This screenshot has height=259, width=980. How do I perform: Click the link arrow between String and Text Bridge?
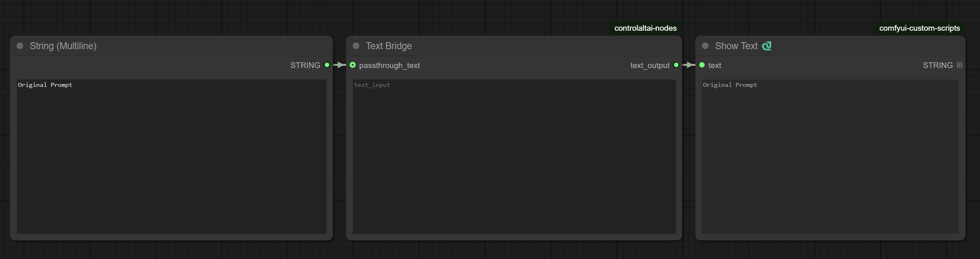point(340,65)
